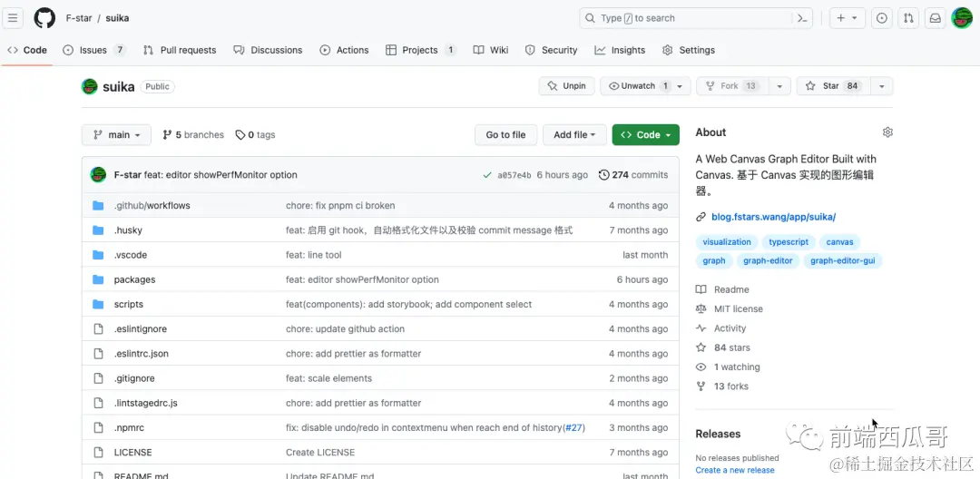Open the create new plus dropdown

(847, 18)
